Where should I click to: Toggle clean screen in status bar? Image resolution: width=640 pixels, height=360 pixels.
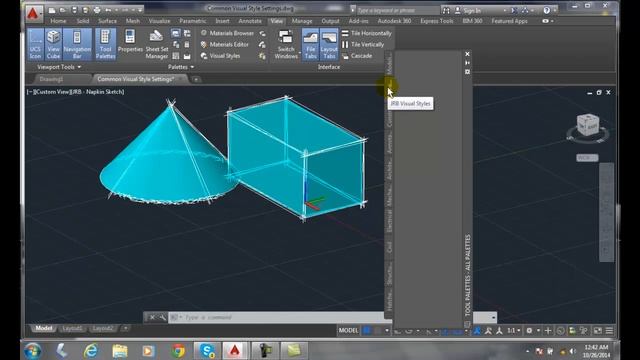point(598,331)
